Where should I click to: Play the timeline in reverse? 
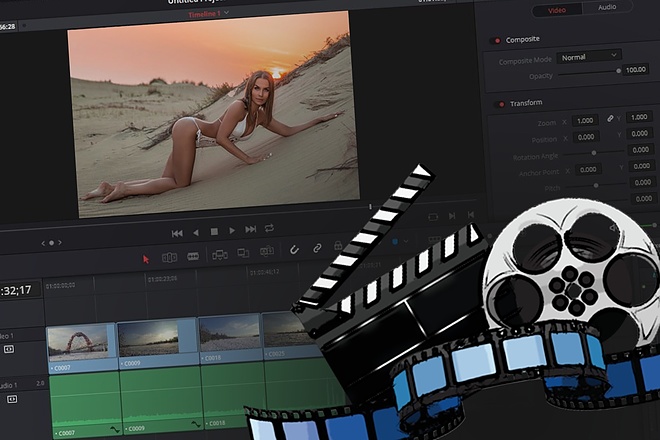[x=196, y=232]
